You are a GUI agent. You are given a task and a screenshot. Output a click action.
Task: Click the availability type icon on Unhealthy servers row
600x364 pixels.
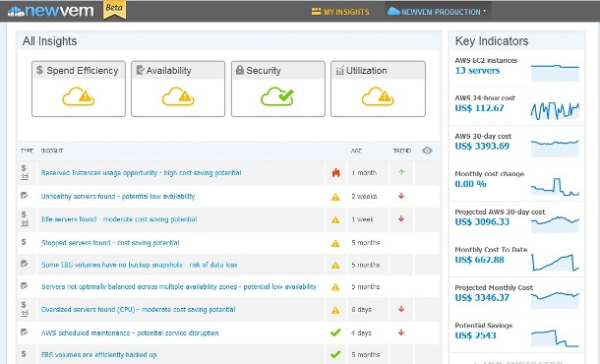point(25,196)
